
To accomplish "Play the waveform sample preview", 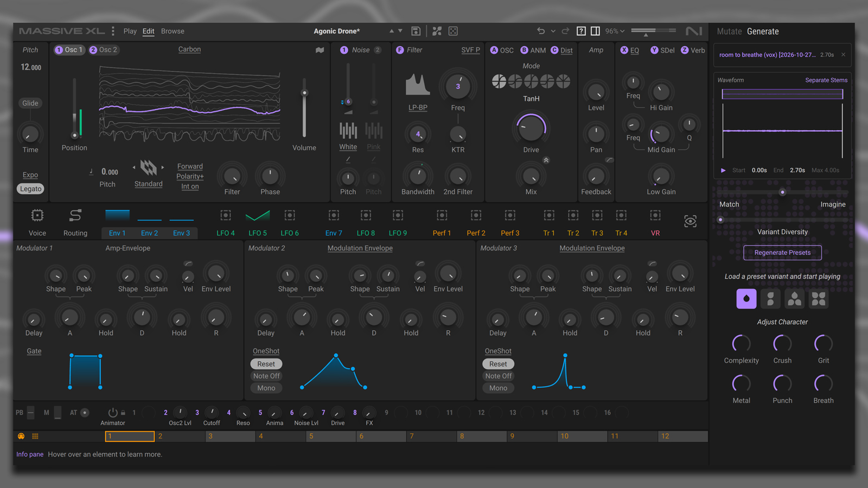I will point(723,170).
